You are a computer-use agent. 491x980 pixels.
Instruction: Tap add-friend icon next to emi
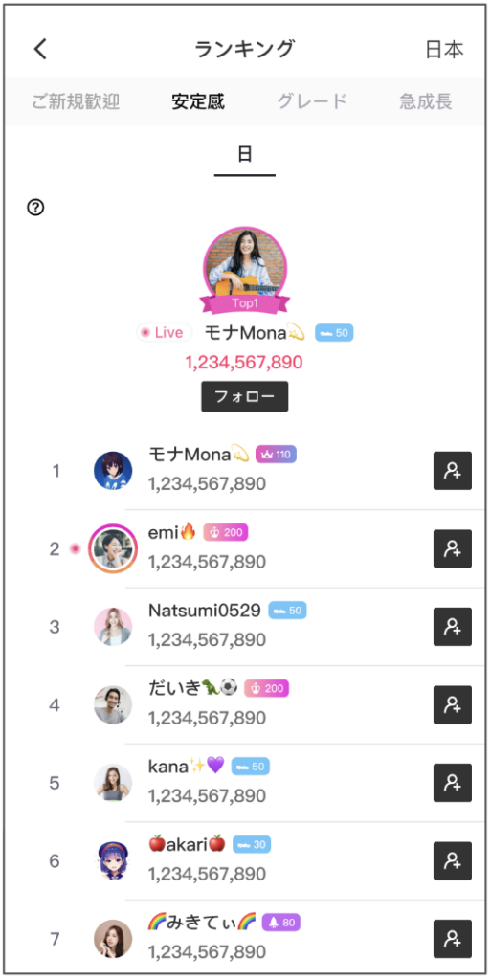453,548
